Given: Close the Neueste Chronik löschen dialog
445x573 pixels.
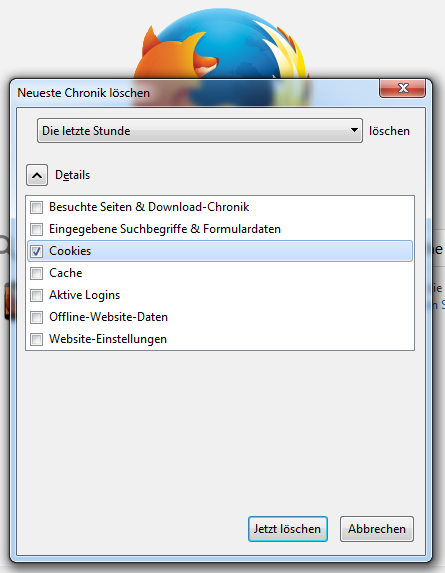Looking at the screenshot, I should coord(403,88).
